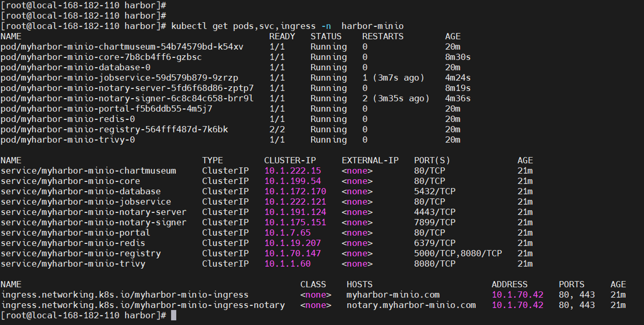Click the host myharbor-minio.com

click(393, 294)
